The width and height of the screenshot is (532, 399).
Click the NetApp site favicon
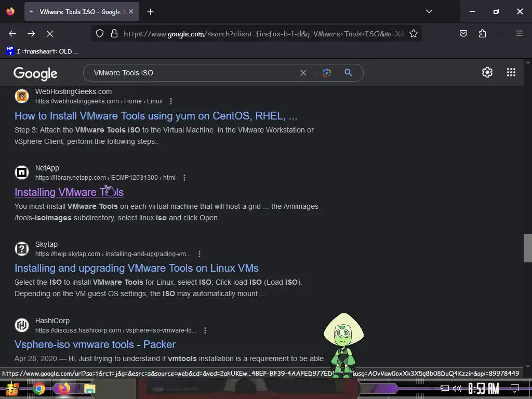[22, 172]
